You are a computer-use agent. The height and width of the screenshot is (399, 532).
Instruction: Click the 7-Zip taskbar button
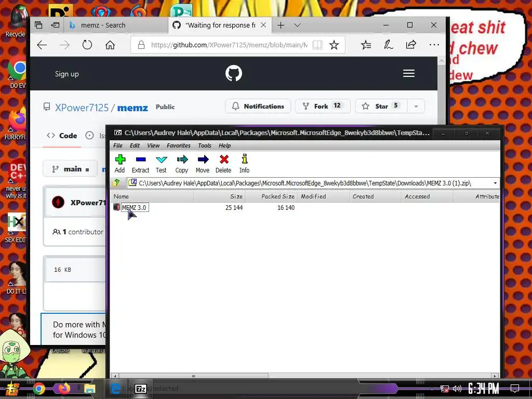140,389
